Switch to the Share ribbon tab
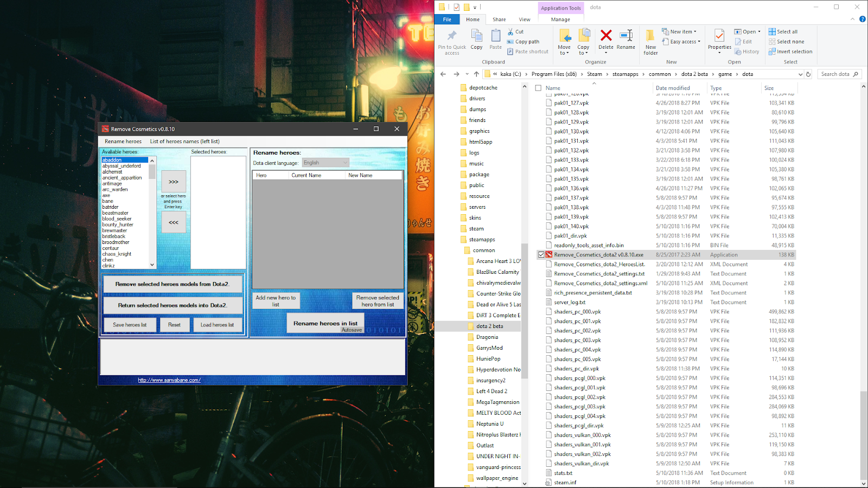 point(499,19)
